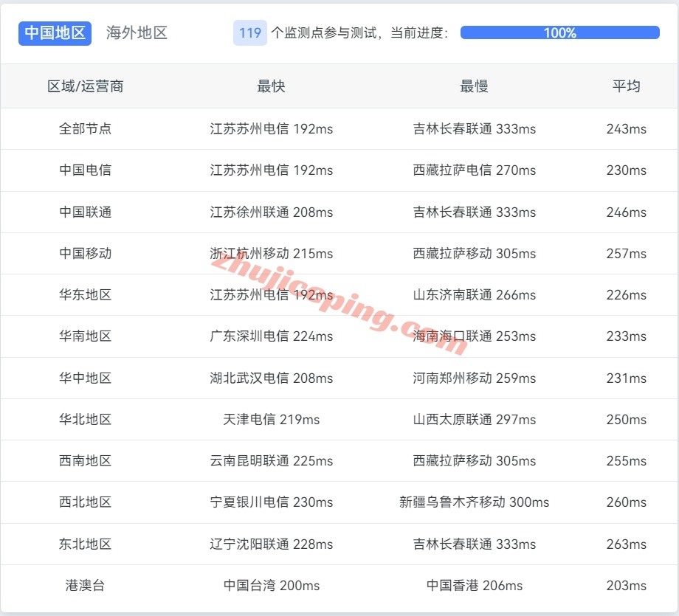This screenshot has width=679, height=616.
Task: Click 西藏拉萨电信 270ms cell
Action: pyautogui.click(x=474, y=170)
